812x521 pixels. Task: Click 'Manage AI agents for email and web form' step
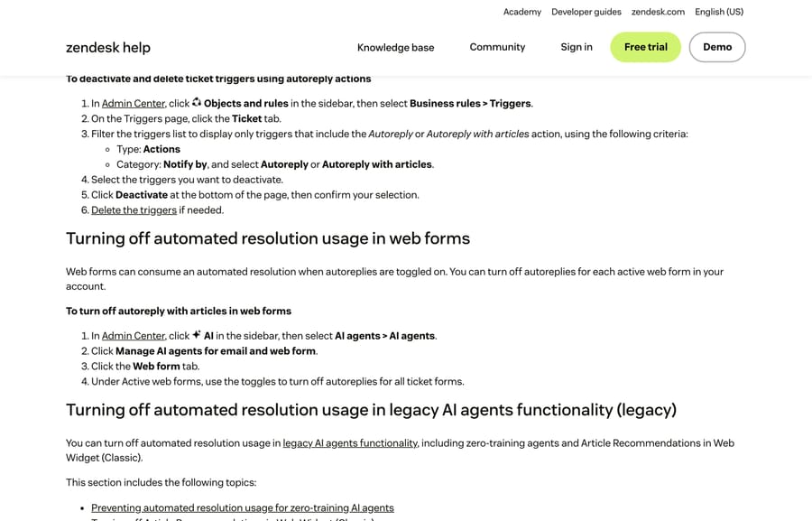(205, 351)
